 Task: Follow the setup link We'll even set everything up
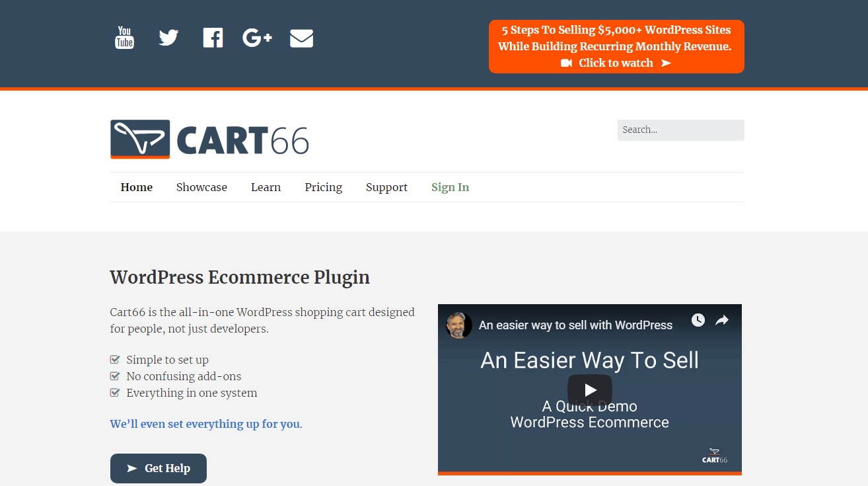pyautogui.click(x=205, y=424)
